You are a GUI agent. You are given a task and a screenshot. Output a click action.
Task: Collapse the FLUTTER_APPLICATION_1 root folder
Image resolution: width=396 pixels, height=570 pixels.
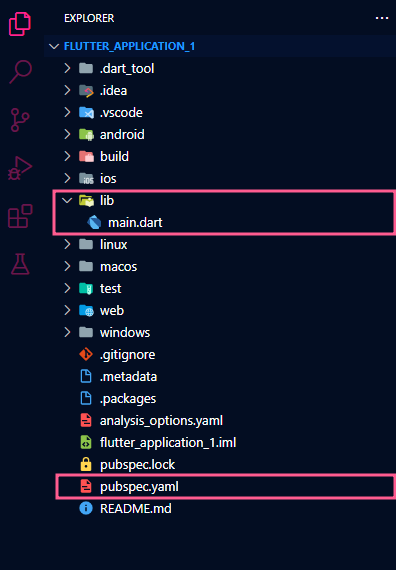pos(54,46)
